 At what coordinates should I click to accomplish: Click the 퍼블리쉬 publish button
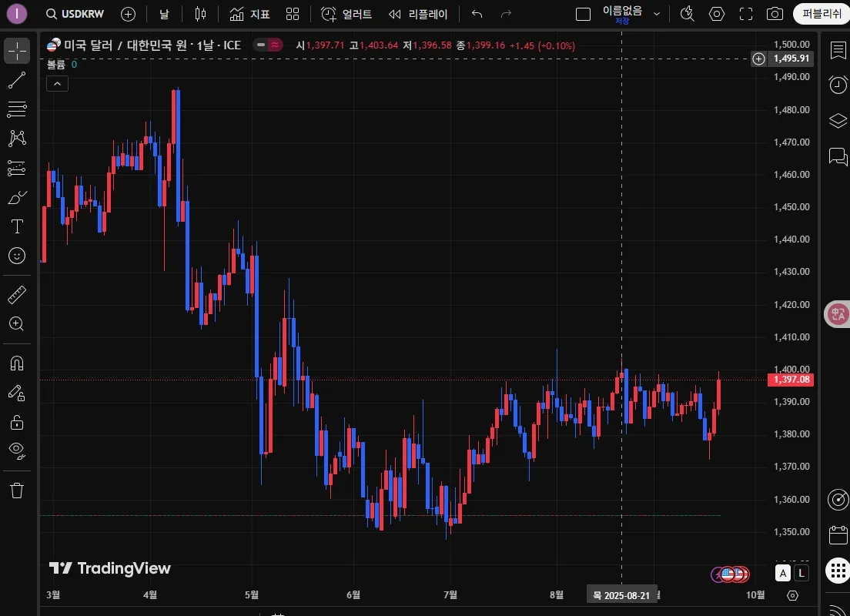coord(822,13)
